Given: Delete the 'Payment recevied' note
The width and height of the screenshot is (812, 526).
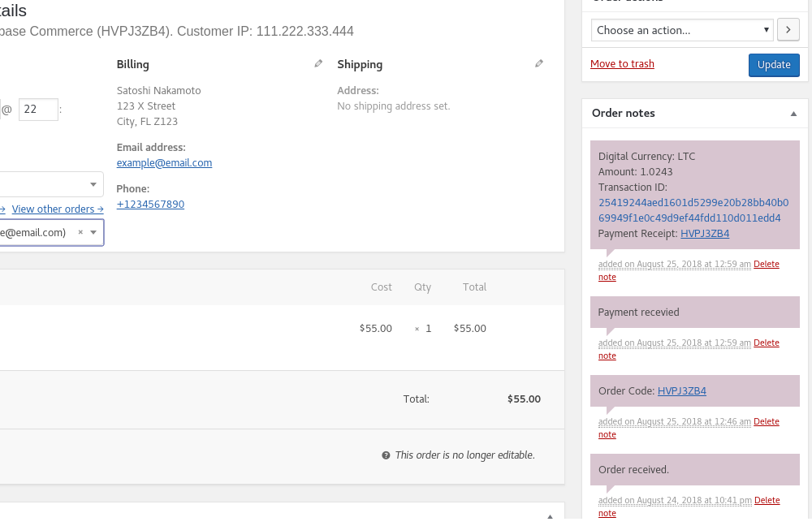Looking at the screenshot, I should click(766, 343).
